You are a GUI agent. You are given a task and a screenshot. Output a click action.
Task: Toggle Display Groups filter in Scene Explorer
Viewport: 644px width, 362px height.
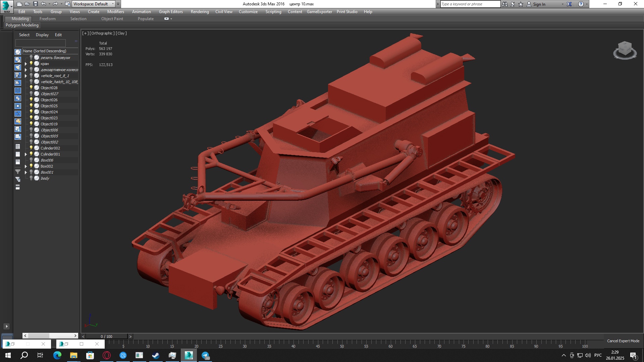point(18,98)
